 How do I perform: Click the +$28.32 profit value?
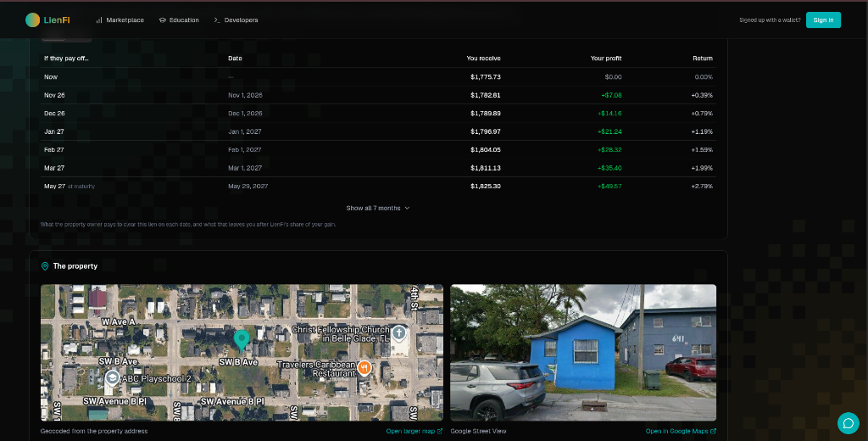click(609, 150)
